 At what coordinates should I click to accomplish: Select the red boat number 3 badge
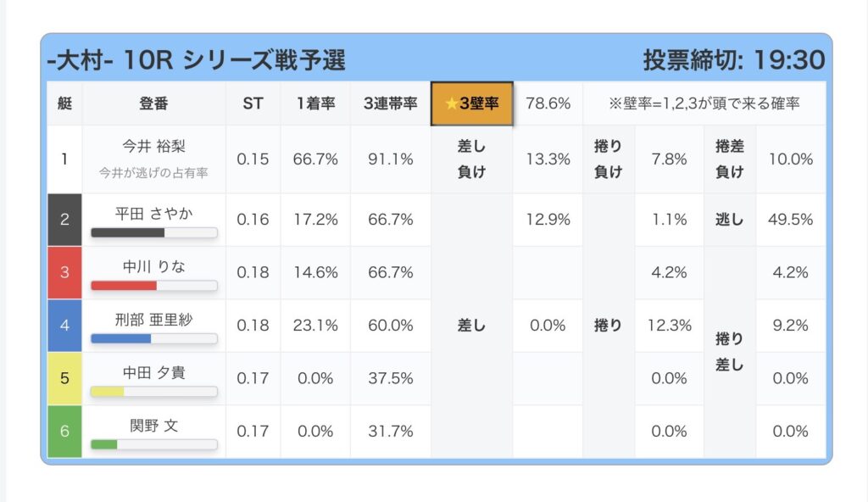[64, 272]
